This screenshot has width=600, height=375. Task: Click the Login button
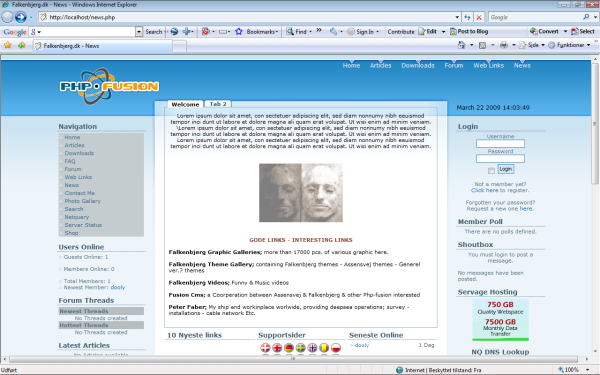click(505, 169)
